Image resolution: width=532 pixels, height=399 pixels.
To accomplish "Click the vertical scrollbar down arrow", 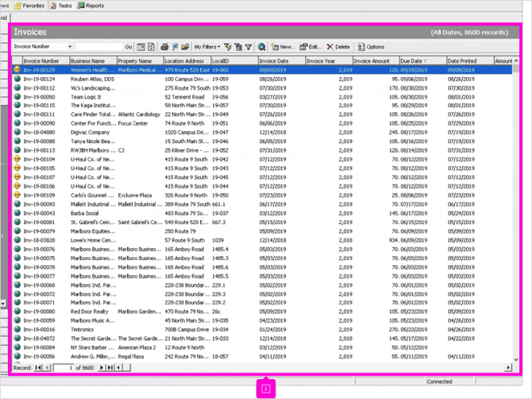I will click(x=516, y=359).
